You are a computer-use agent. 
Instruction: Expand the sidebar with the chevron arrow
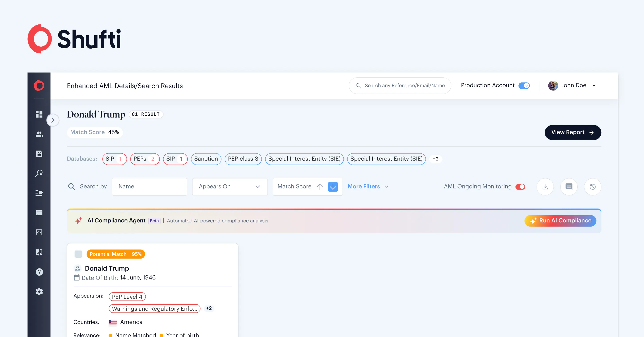tap(53, 120)
